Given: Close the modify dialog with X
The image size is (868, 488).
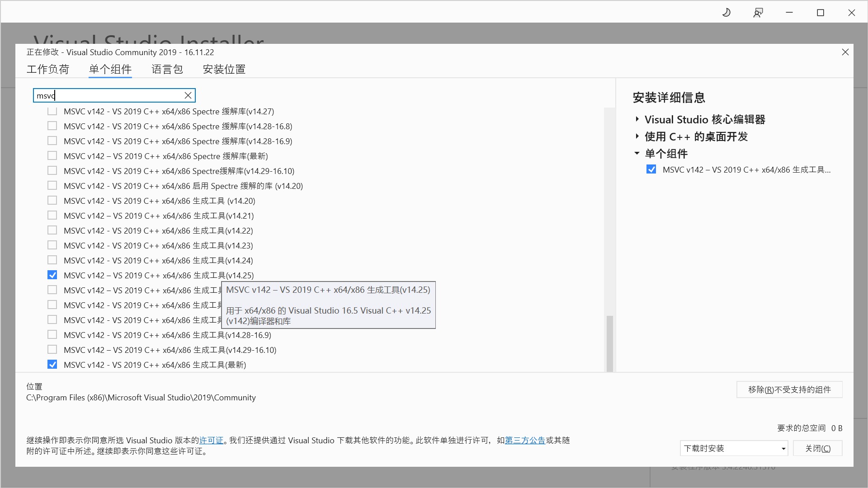Looking at the screenshot, I should click(845, 52).
